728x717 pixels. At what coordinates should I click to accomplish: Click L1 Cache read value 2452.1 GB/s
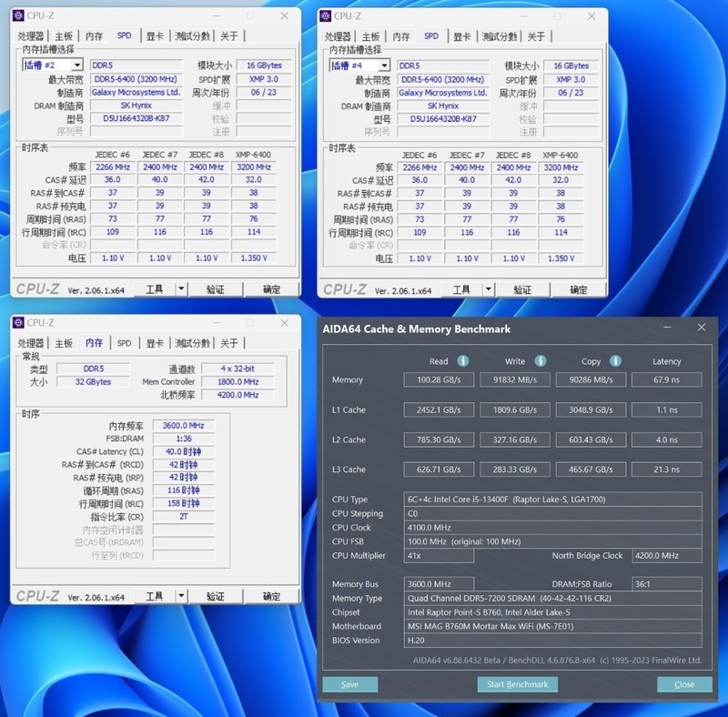tap(439, 409)
